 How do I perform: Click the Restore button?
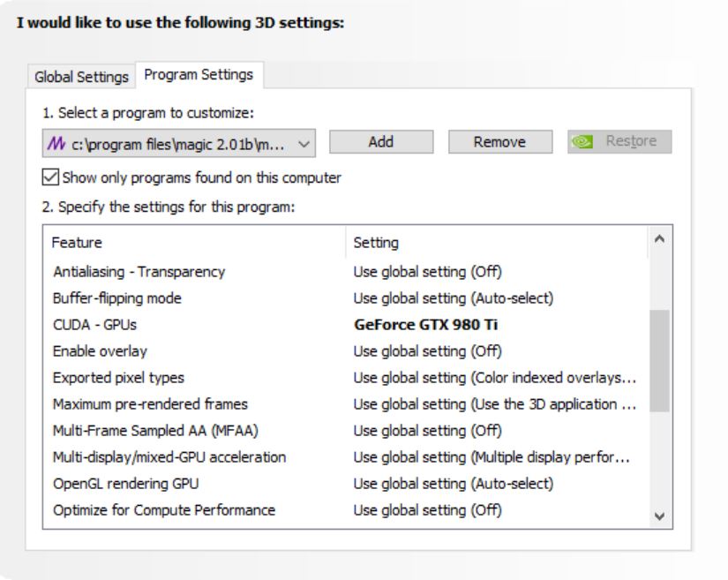(x=619, y=141)
